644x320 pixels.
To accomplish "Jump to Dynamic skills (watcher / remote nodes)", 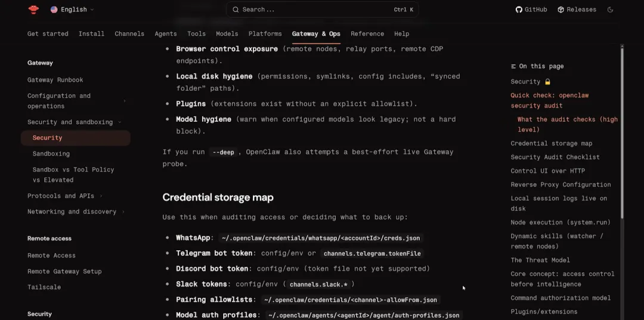I will tap(557, 241).
